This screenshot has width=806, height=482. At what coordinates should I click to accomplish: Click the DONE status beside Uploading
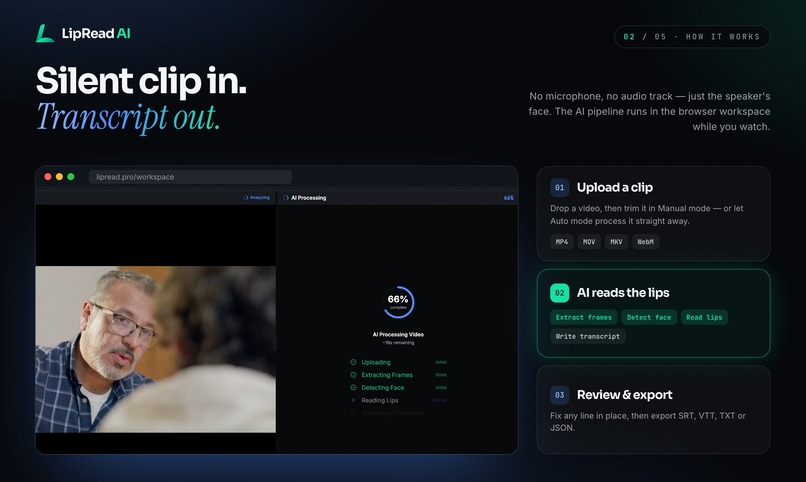point(441,362)
